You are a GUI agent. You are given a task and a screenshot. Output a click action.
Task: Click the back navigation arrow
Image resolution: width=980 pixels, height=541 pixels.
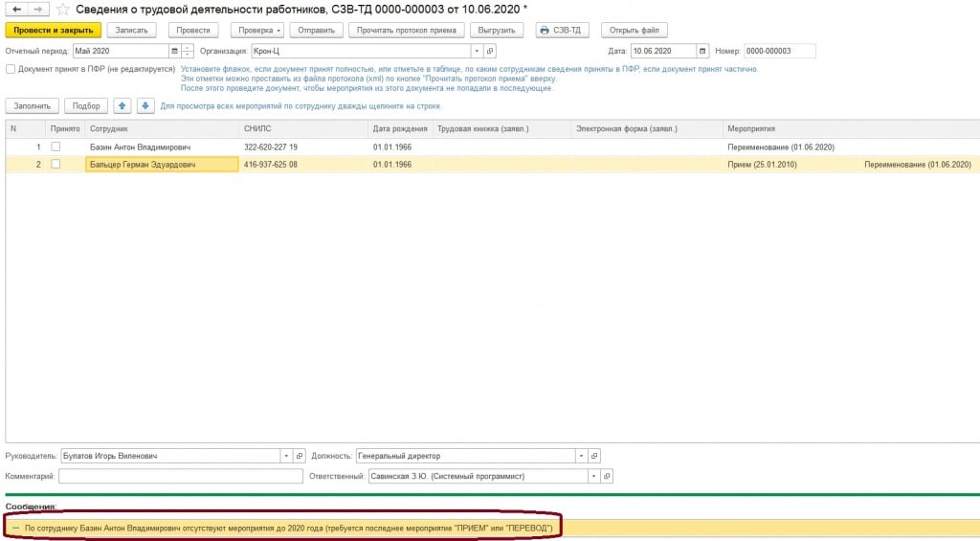[16, 9]
